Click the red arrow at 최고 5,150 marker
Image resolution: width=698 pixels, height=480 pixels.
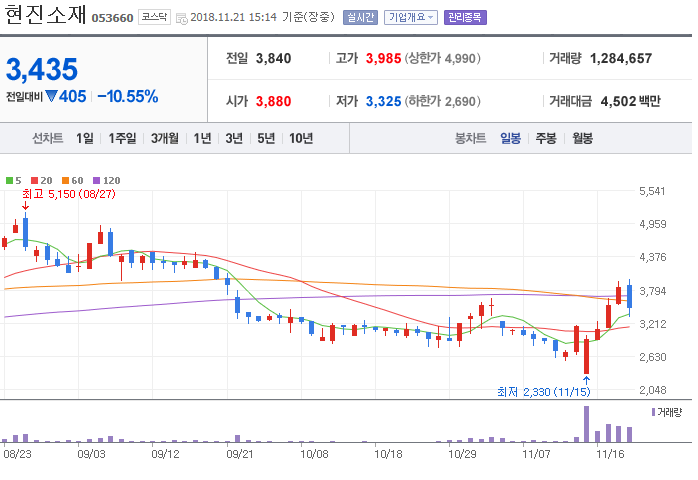(x=25, y=205)
